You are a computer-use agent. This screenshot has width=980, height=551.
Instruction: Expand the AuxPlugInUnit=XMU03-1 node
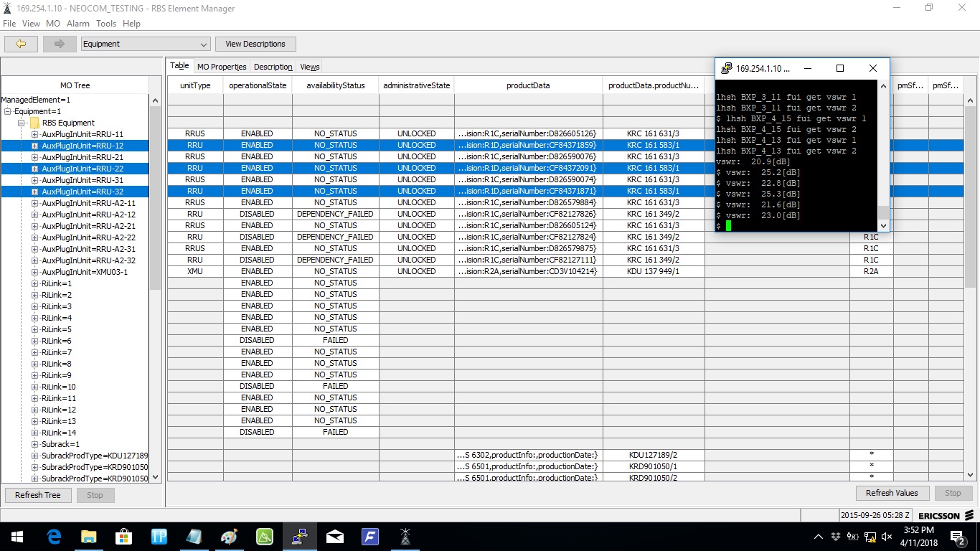[34, 272]
